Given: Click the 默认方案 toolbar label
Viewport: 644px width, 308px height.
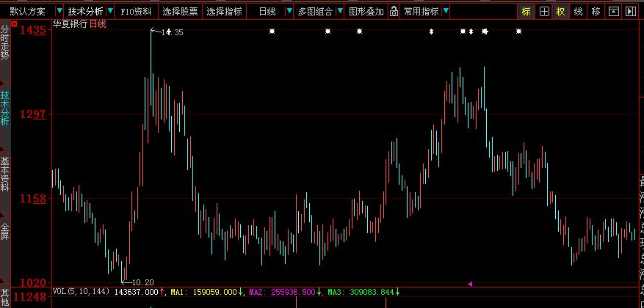Looking at the screenshot, I should coord(28,11).
